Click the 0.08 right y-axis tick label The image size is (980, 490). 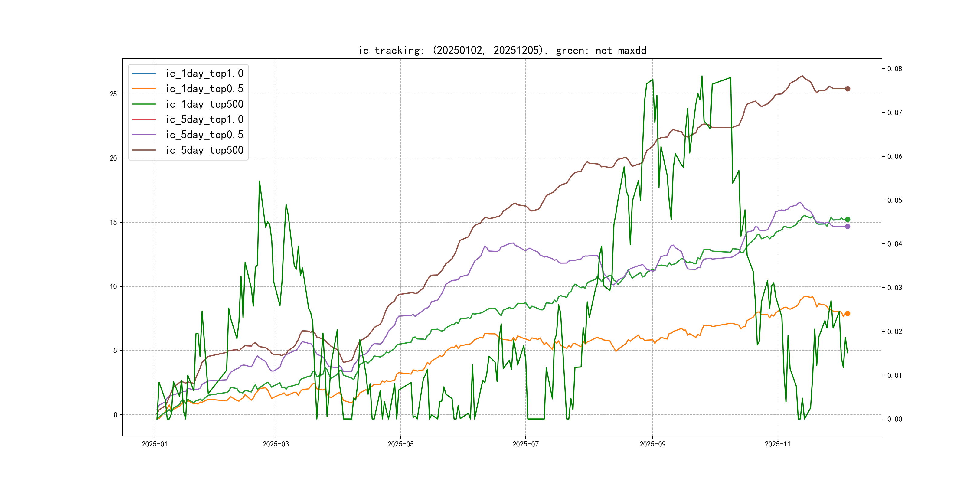(894, 69)
